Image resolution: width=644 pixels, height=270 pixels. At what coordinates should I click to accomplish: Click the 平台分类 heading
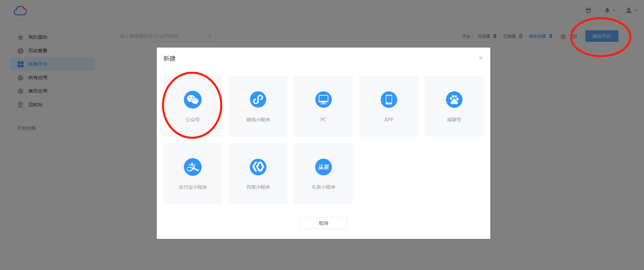click(26, 128)
